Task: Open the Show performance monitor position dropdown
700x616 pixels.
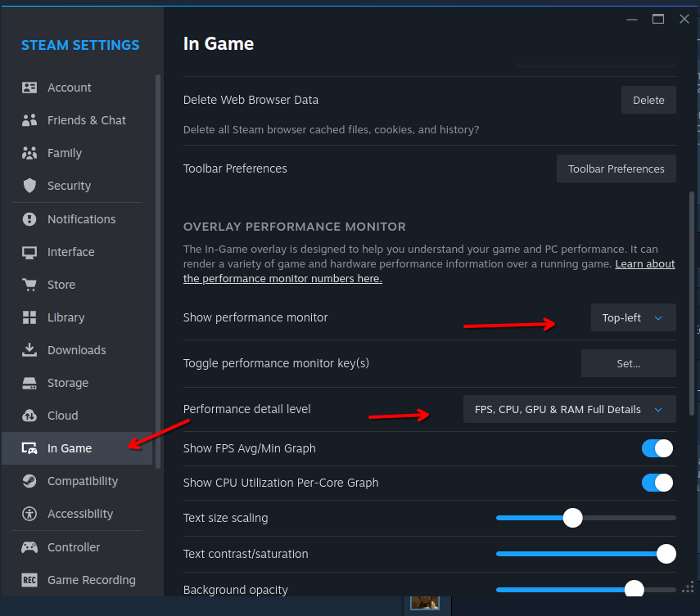Action: 633,317
